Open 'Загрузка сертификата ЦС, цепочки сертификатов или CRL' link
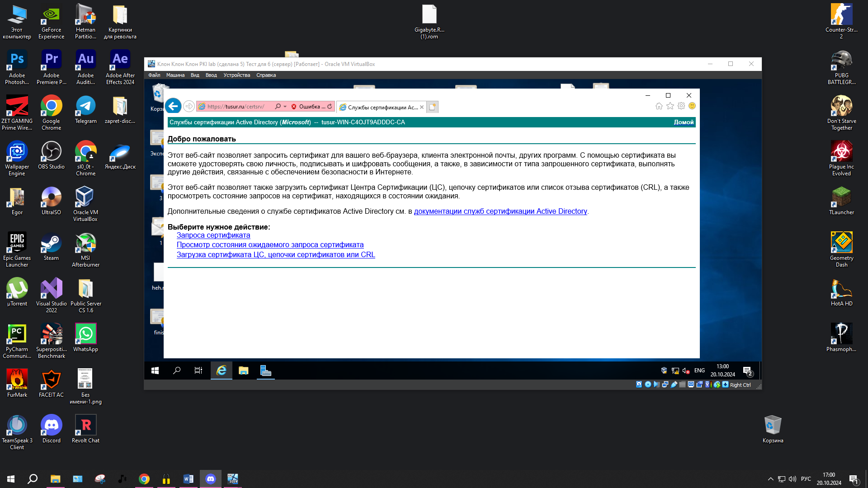Screen dimensions: 868x488 click(x=276, y=254)
